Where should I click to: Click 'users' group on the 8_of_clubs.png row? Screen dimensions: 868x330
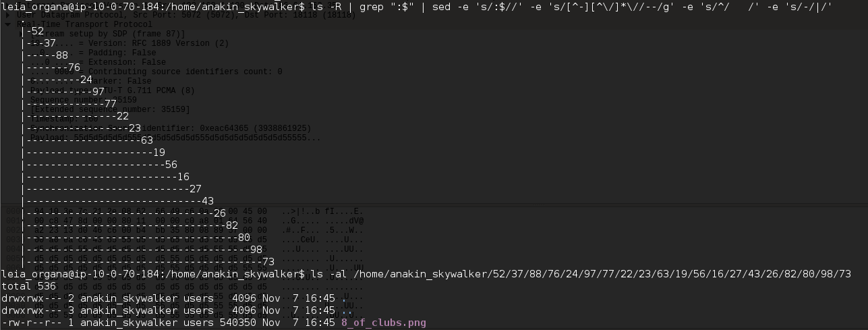(199, 323)
